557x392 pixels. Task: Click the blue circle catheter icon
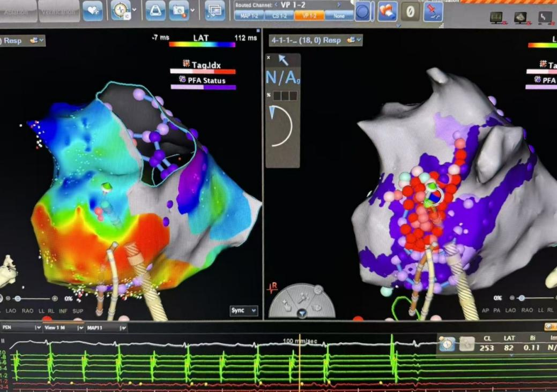363,11
